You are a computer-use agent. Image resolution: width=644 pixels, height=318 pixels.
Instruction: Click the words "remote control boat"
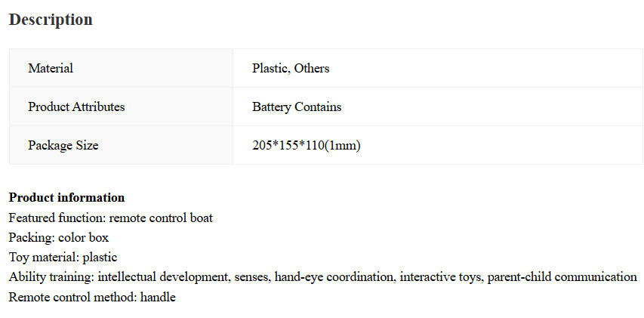[161, 218]
